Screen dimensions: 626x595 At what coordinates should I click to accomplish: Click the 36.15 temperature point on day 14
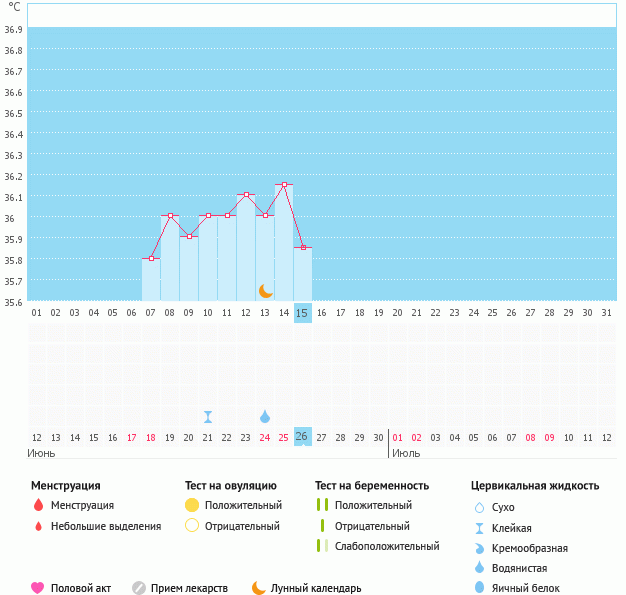tap(284, 185)
